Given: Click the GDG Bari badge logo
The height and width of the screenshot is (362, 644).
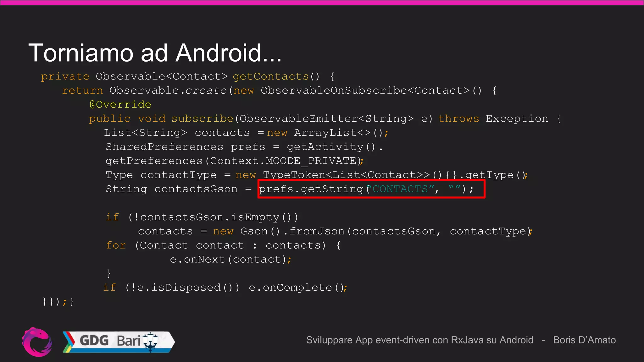Looking at the screenshot, I should click(119, 342).
